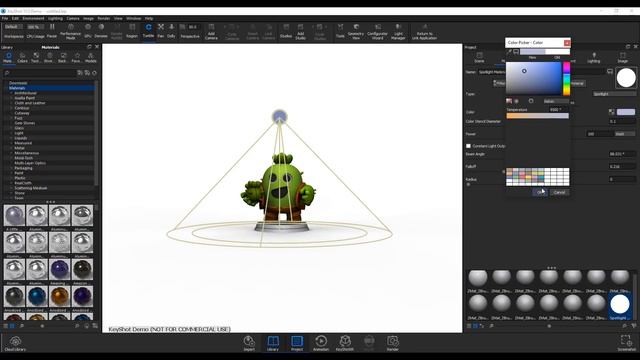Toggle the Denoise option
This screenshot has width=640, height=360.
point(101,31)
